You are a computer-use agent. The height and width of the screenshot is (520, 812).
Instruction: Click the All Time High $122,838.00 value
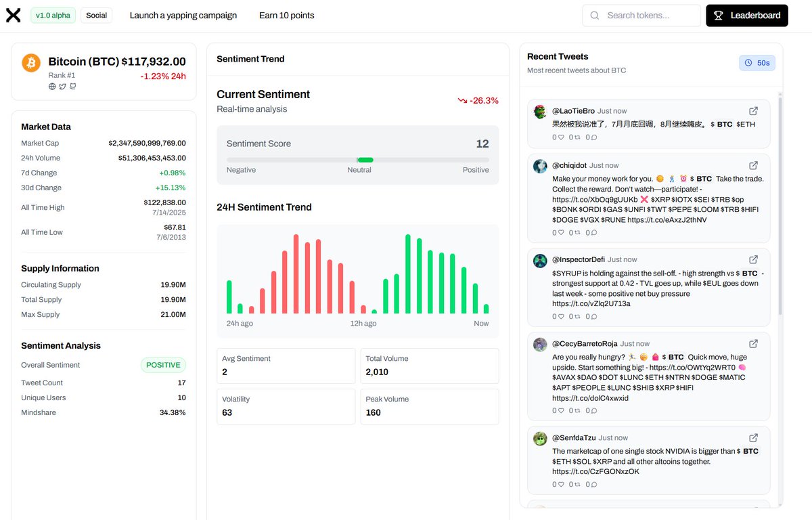pyautogui.click(x=164, y=202)
